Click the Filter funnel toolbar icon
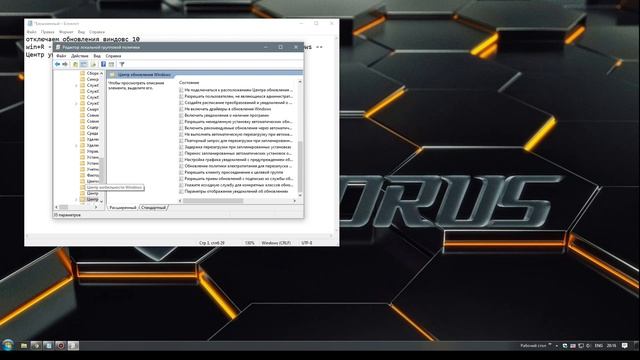 (122, 64)
